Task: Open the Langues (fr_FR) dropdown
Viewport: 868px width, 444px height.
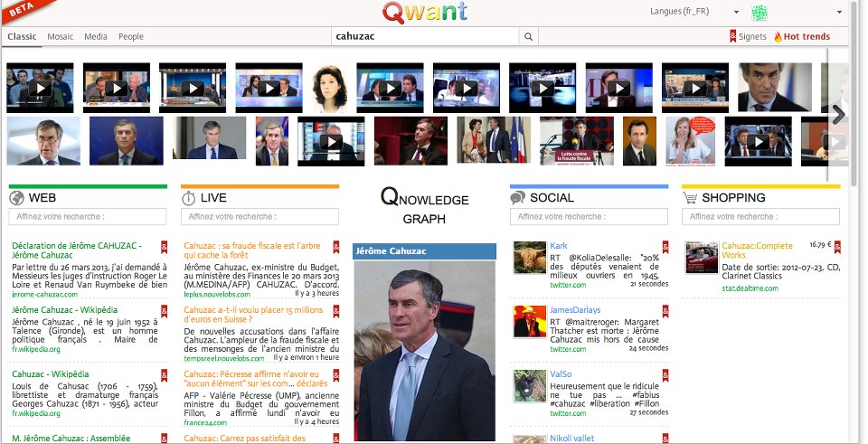Action: point(694,12)
